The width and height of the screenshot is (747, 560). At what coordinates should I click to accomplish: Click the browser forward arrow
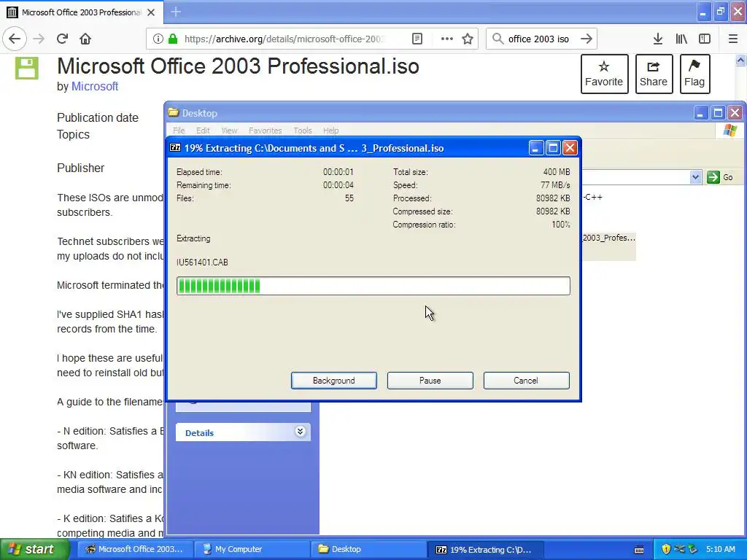tap(39, 39)
